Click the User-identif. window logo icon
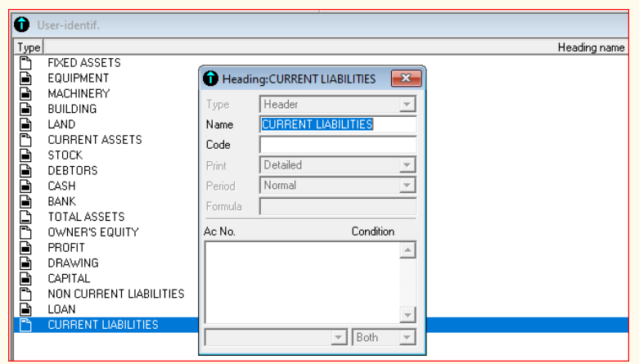This screenshot has height=364, width=639. tap(21, 25)
